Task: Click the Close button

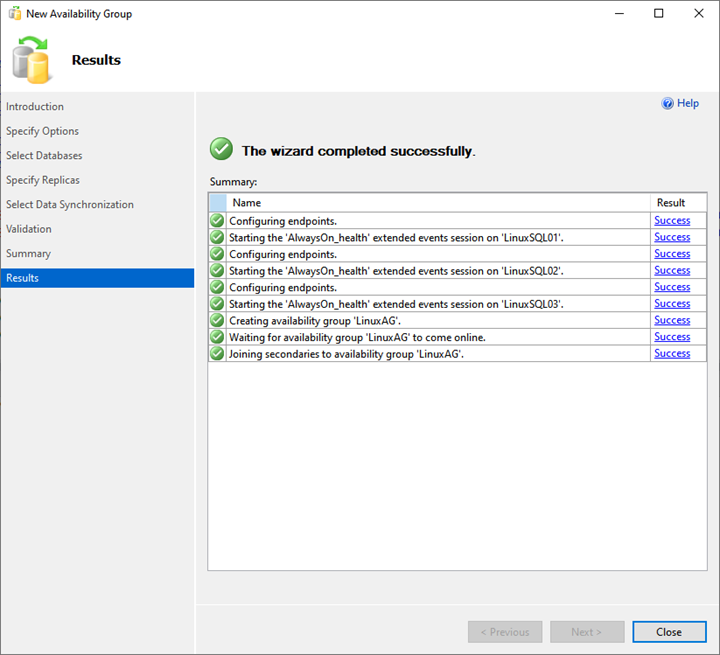Action: pyautogui.click(x=669, y=632)
